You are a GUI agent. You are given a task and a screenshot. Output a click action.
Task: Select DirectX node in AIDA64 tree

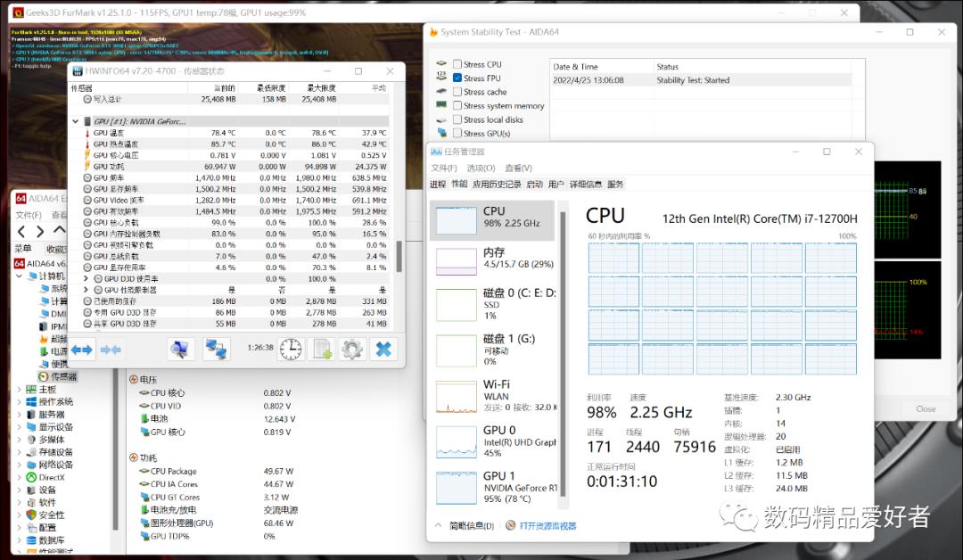click(x=45, y=477)
